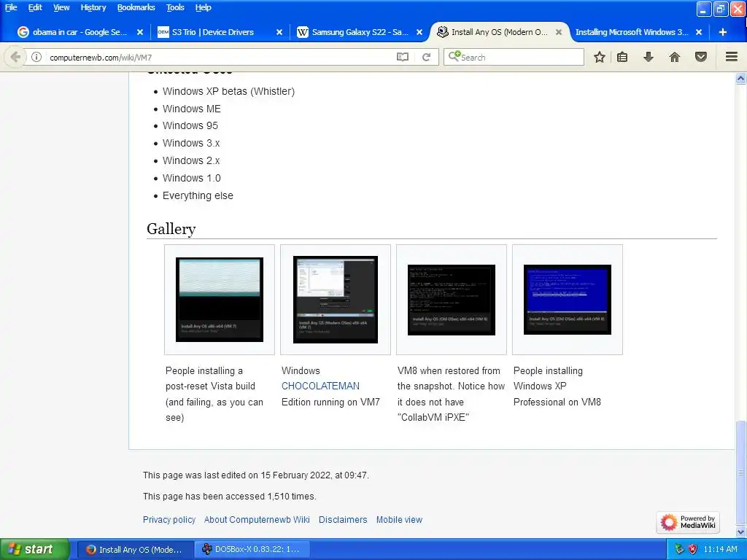Open the Help menu
This screenshot has height=560, width=747.
point(203,7)
